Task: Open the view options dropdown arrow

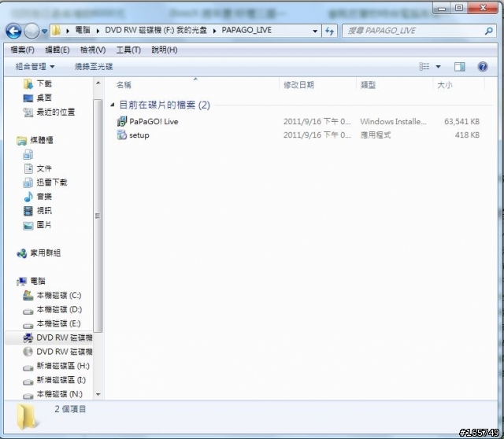Action: [438, 66]
